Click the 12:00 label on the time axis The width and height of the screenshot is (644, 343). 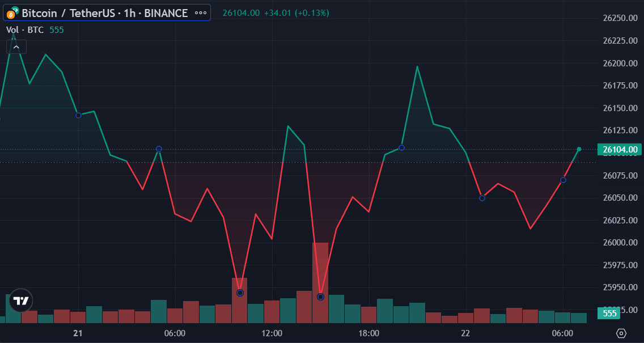272,333
